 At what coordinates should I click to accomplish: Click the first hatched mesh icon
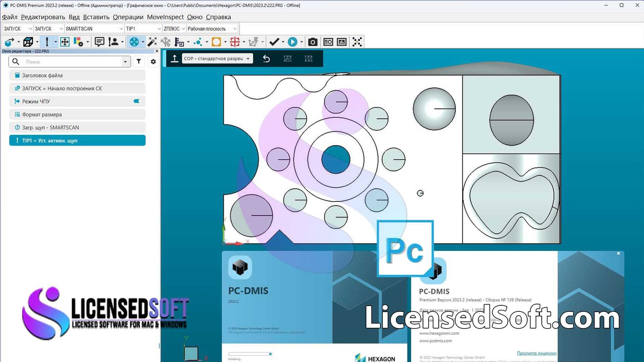coord(287,59)
